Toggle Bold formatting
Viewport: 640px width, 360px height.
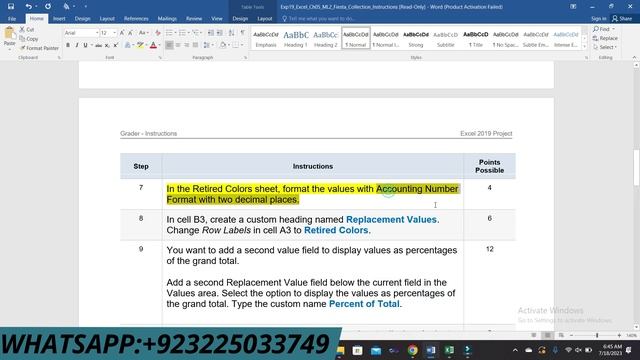(68, 45)
